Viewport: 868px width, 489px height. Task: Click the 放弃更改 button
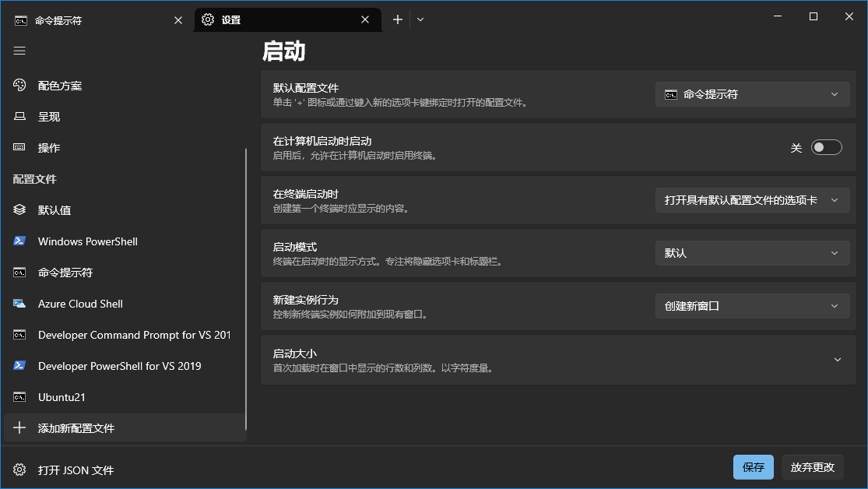(812, 467)
